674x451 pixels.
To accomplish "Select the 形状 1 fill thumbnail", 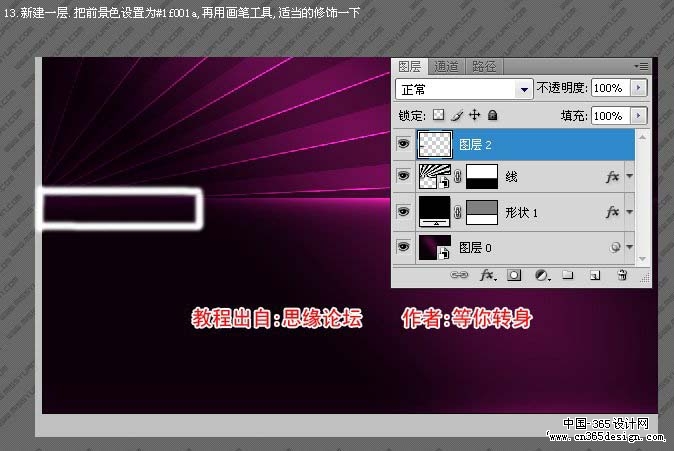I will (435, 212).
